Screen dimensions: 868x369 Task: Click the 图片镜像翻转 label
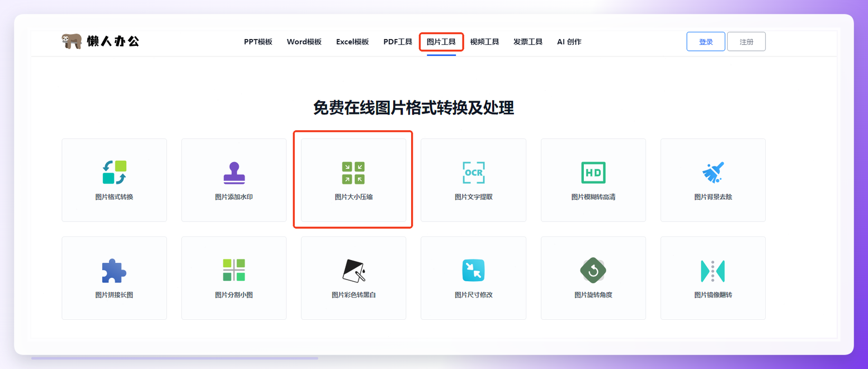tap(713, 295)
